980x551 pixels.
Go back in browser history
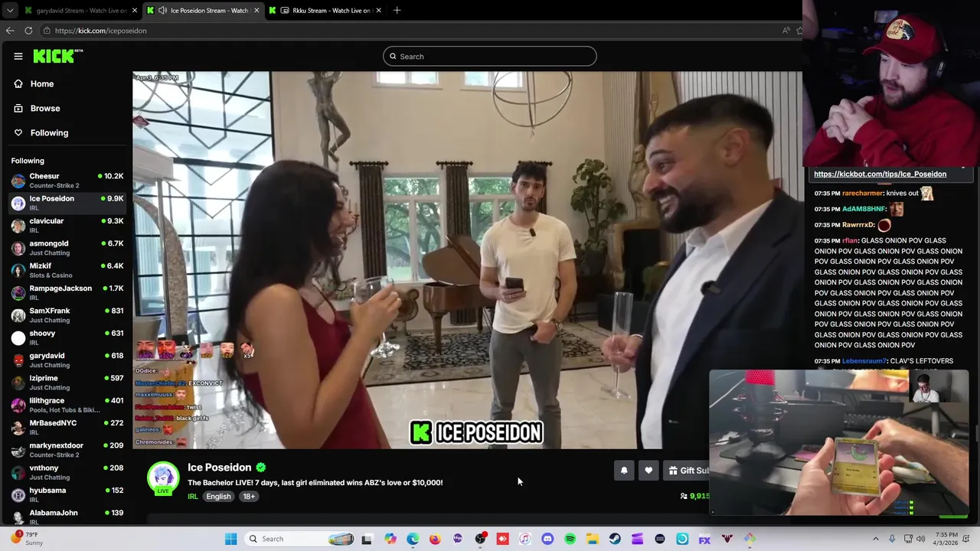10,31
